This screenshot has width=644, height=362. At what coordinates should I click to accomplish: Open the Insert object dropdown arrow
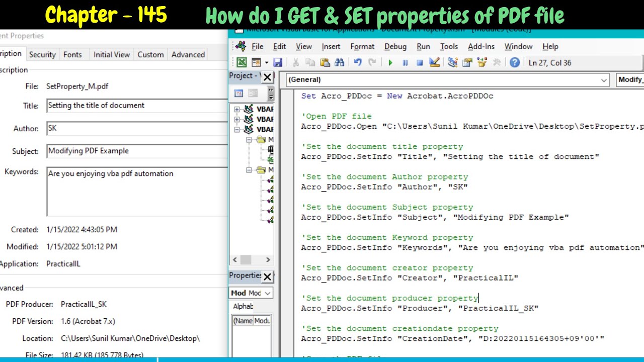(266, 62)
